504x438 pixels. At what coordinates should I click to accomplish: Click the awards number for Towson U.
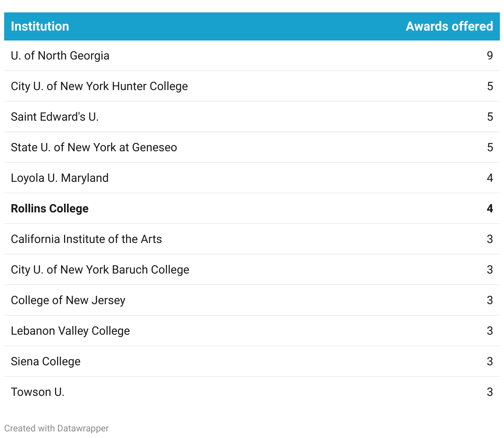(x=490, y=392)
